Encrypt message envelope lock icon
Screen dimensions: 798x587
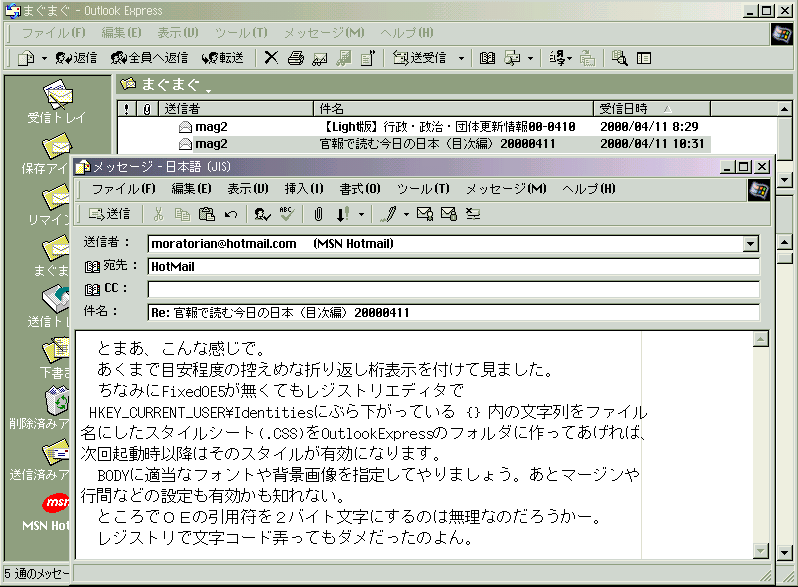point(449,214)
